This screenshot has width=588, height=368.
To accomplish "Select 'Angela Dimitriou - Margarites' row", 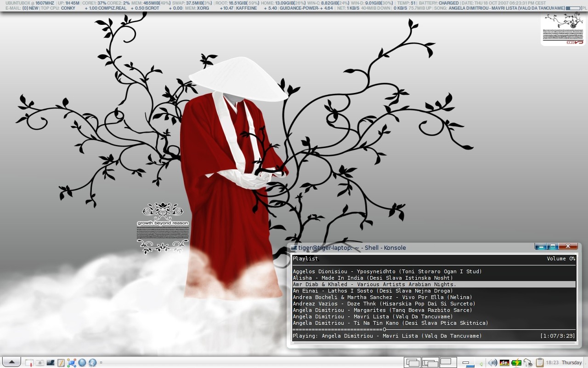I will (x=434, y=310).
